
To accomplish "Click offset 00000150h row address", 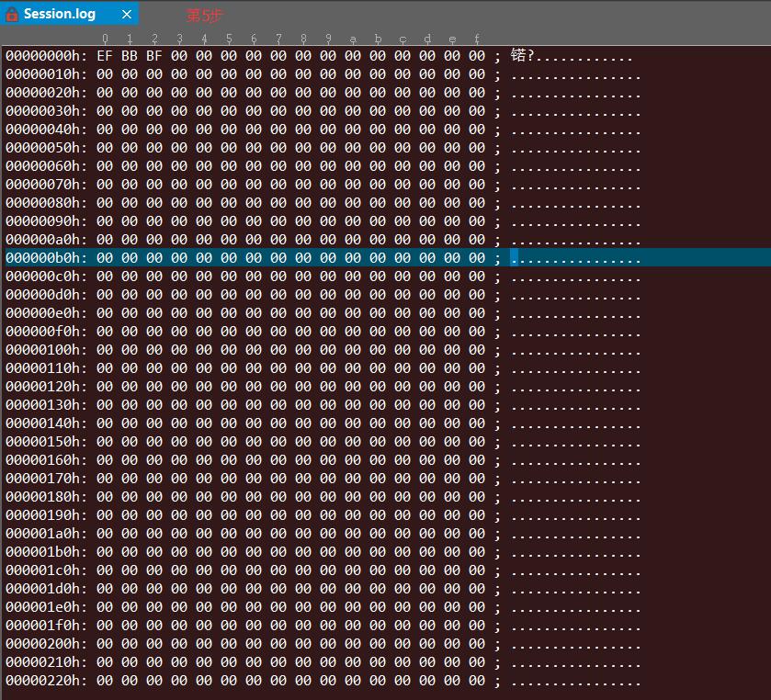I will [x=46, y=442].
